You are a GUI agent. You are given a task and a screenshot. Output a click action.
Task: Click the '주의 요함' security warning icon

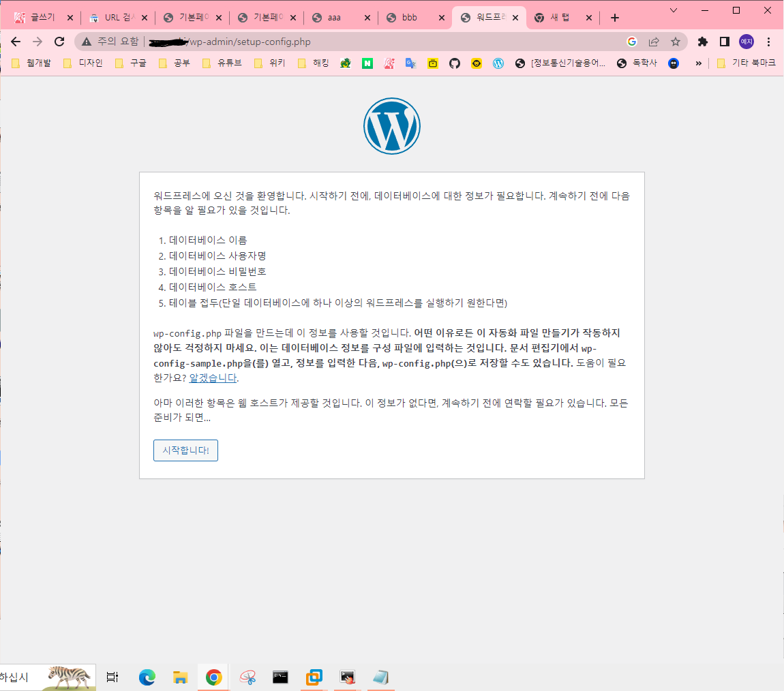(x=87, y=42)
